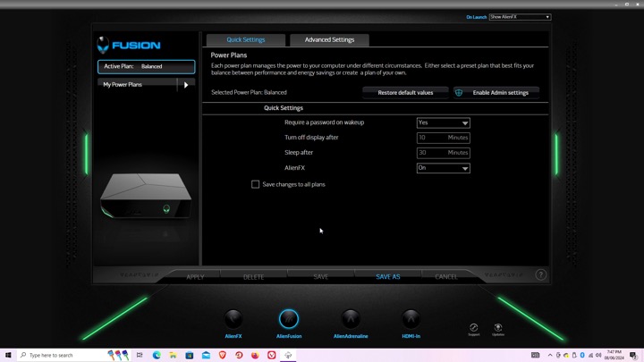Expand My Power Plans arrow
Screen dimensions: 644x362
[x=186, y=85]
